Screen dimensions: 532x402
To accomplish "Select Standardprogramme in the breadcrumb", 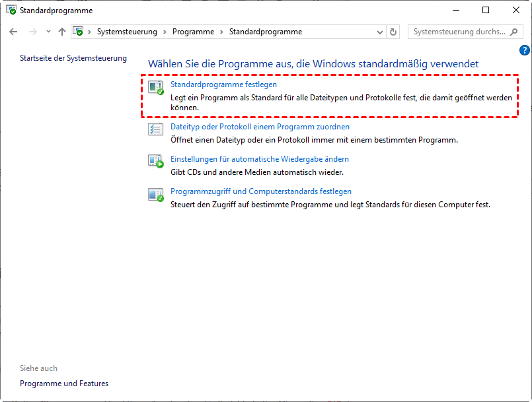I will (x=265, y=32).
